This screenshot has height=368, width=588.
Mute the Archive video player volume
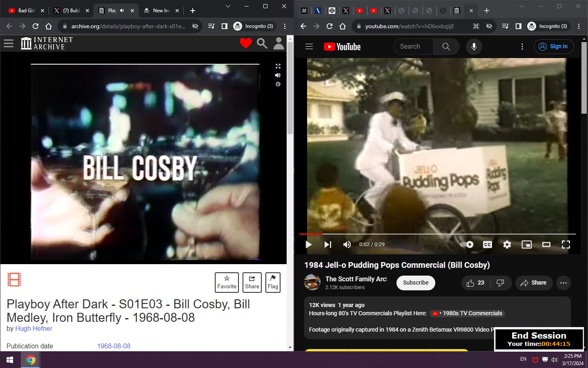tap(278, 75)
